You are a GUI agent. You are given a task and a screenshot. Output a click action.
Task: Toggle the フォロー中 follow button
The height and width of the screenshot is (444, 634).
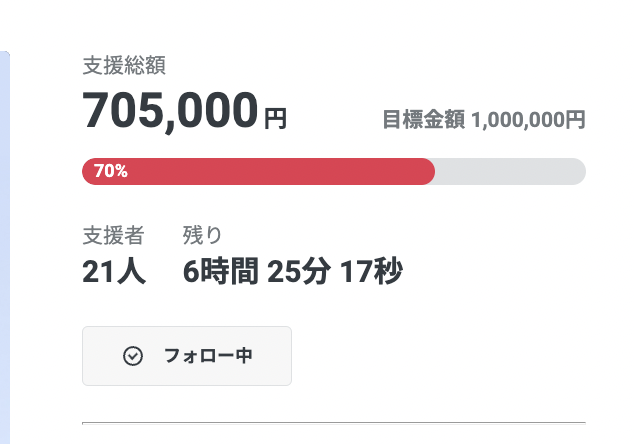click(x=186, y=356)
